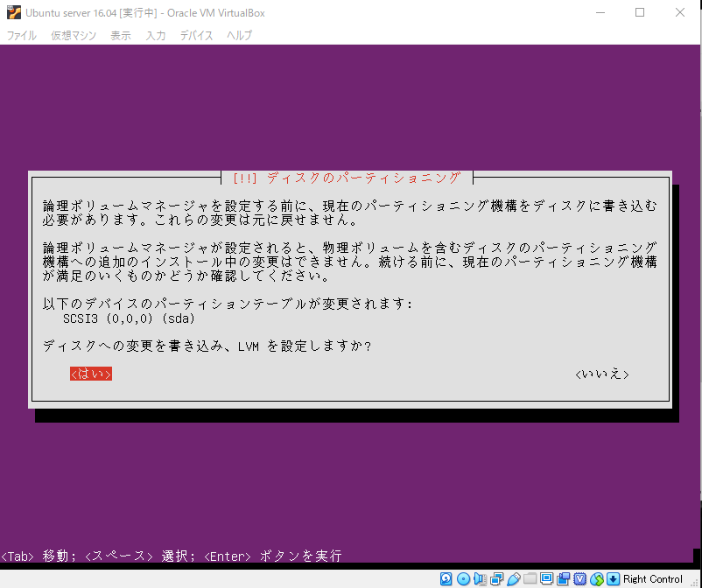
Task: Click the display settings status icon
Action: pos(546,578)
